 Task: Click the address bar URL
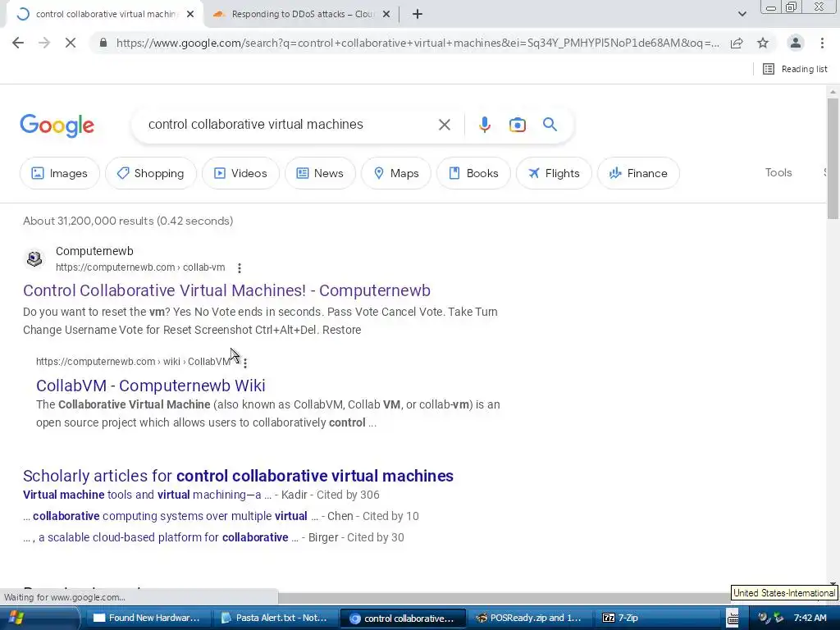click(418, 43)
